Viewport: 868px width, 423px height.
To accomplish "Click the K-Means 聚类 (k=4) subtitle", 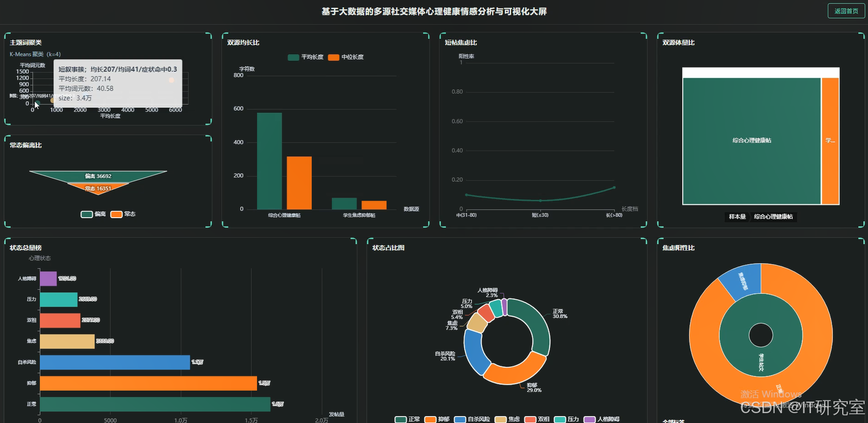I will [35, 54].
